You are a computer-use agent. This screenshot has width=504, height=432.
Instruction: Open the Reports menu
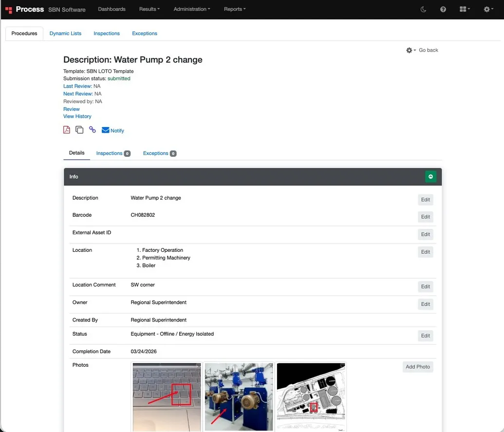235,9
